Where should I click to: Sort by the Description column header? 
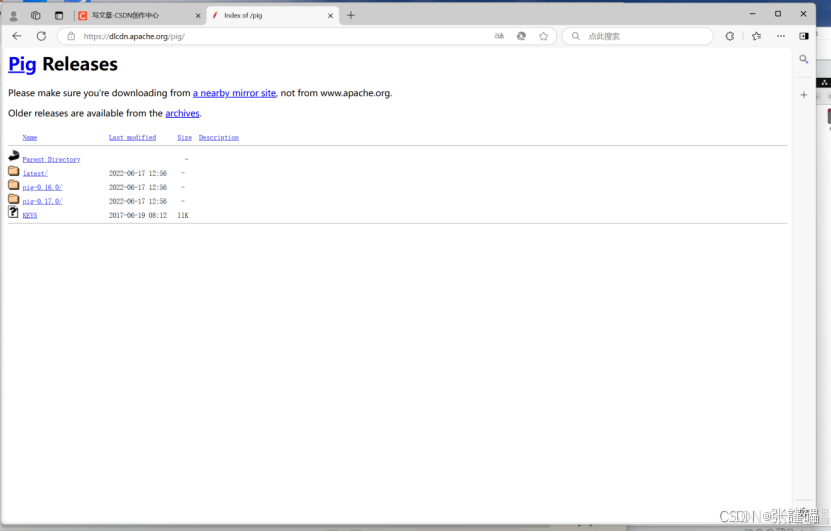(219, 137)
